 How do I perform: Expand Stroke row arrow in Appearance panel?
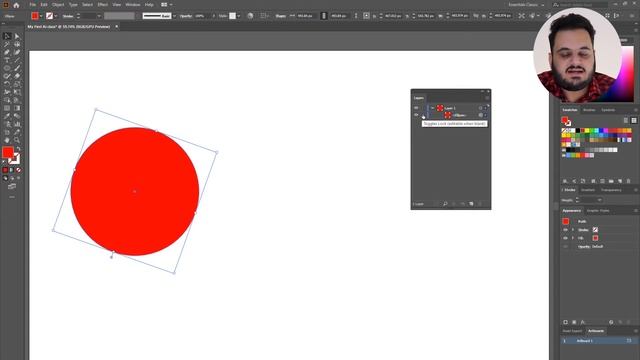[573, 230]
